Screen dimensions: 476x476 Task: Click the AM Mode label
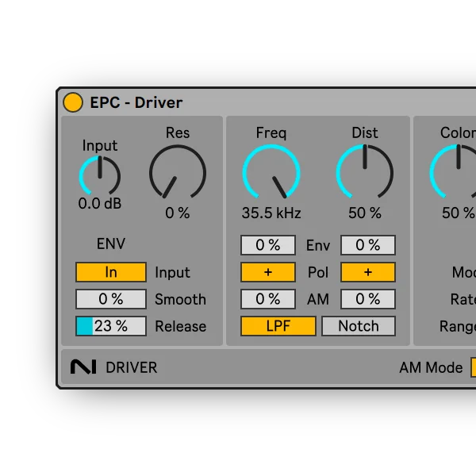(x=431, y=367)
